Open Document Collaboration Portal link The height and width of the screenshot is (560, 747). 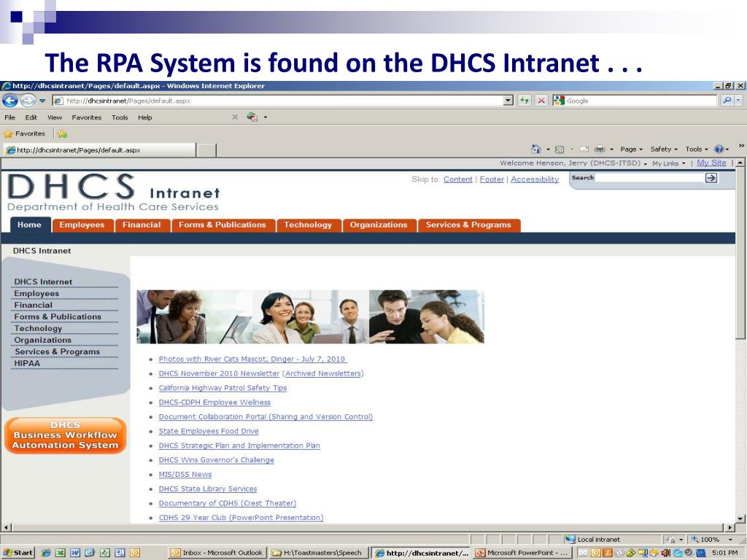tap(266, 416)
